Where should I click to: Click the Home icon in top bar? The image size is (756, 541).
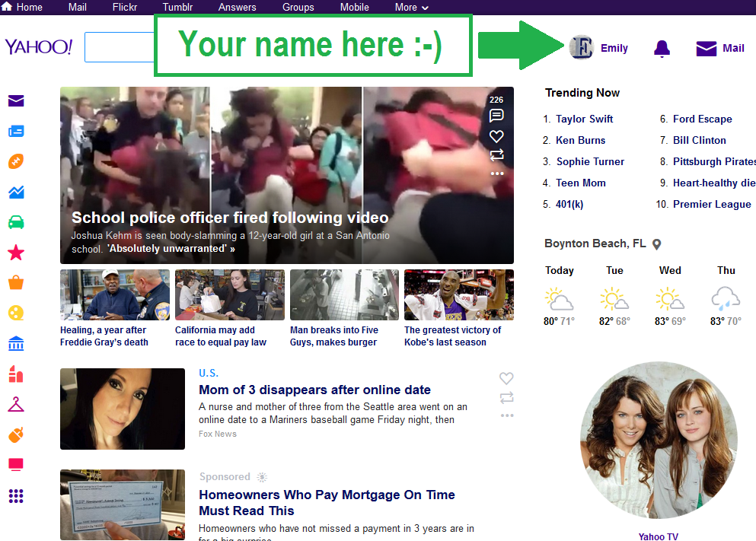pos(7,7)
